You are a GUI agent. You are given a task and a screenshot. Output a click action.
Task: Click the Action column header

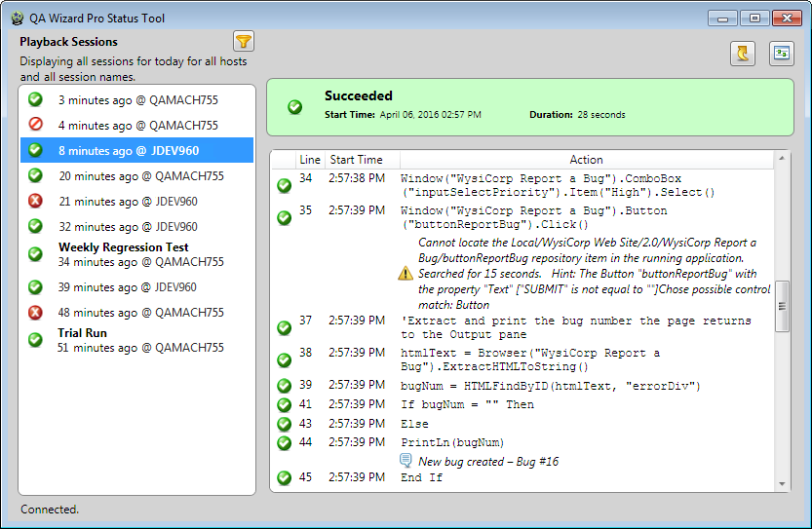[x=586, y=160]
